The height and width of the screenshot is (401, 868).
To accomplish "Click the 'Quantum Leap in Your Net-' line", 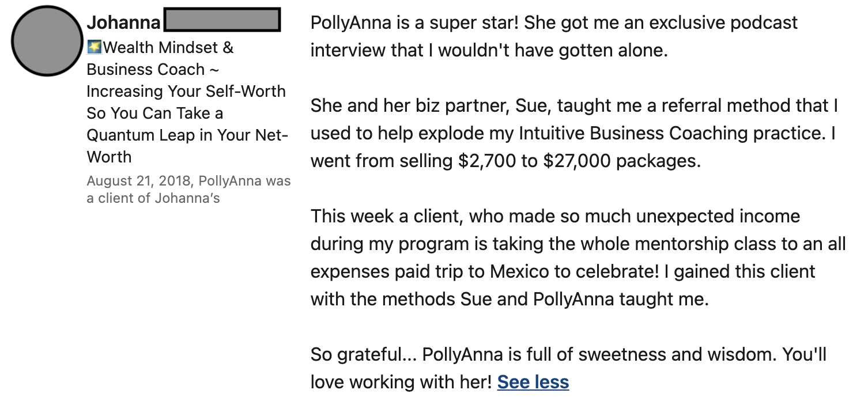I will click(187, 135).
